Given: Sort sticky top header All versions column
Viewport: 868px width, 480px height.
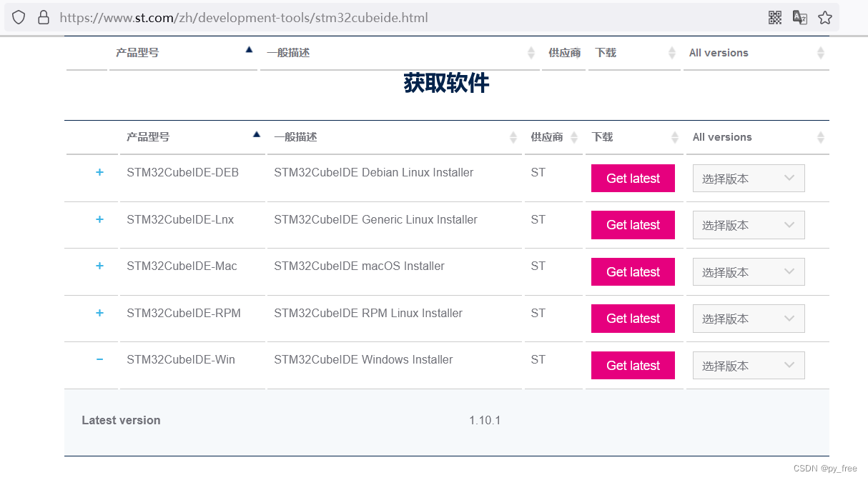Looking at the screenshot, I should (x=756, y=53).
